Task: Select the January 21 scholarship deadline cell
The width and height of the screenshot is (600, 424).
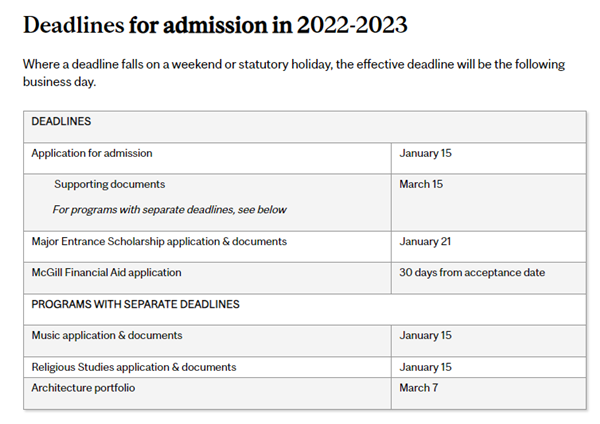Action: pos(489,247)
